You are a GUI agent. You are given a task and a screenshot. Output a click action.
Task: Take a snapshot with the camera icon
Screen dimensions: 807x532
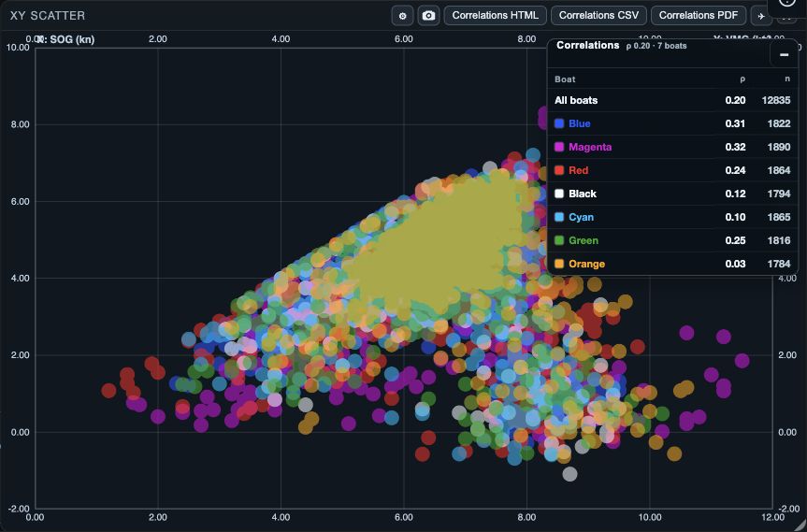[428, 16]
